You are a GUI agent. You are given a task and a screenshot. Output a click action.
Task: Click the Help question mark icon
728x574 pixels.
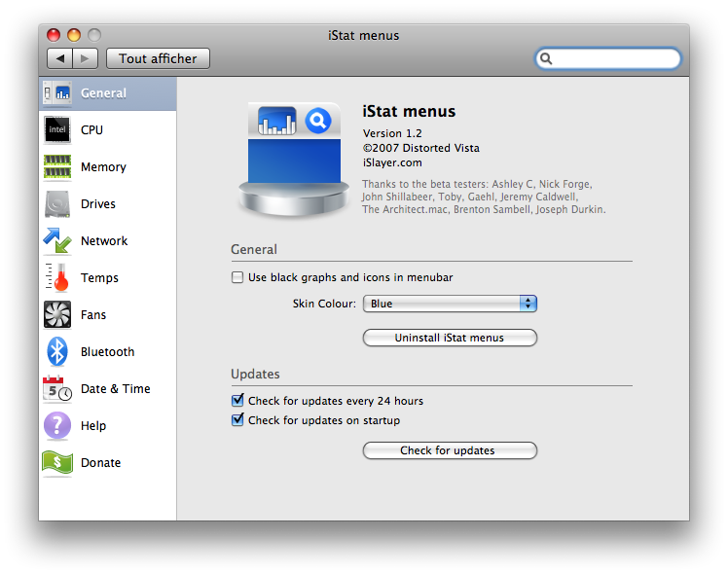(x=57, y=425)
